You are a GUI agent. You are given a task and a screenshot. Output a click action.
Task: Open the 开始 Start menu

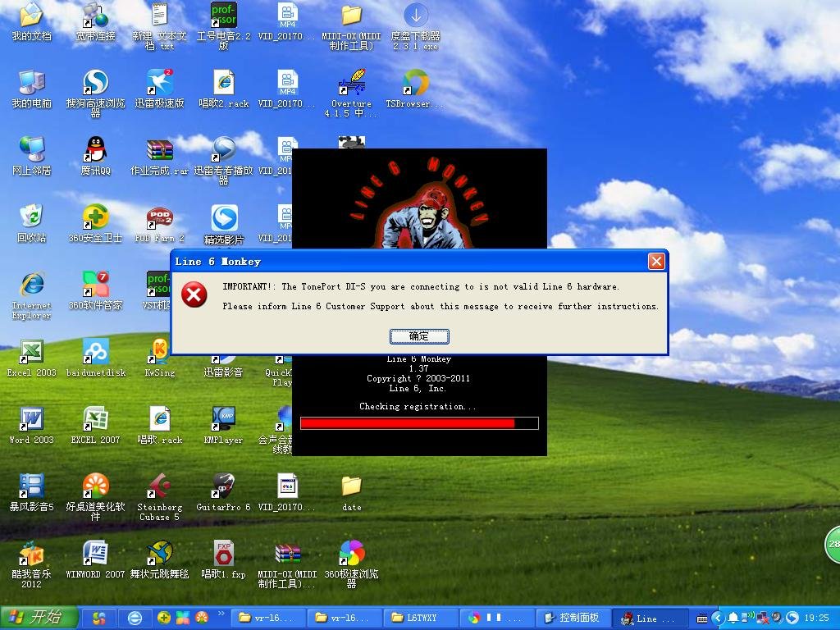37,618
